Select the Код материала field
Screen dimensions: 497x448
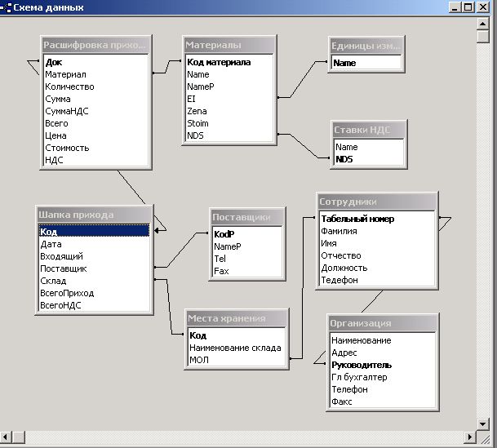pyautogui.click(x=229, y=62)
